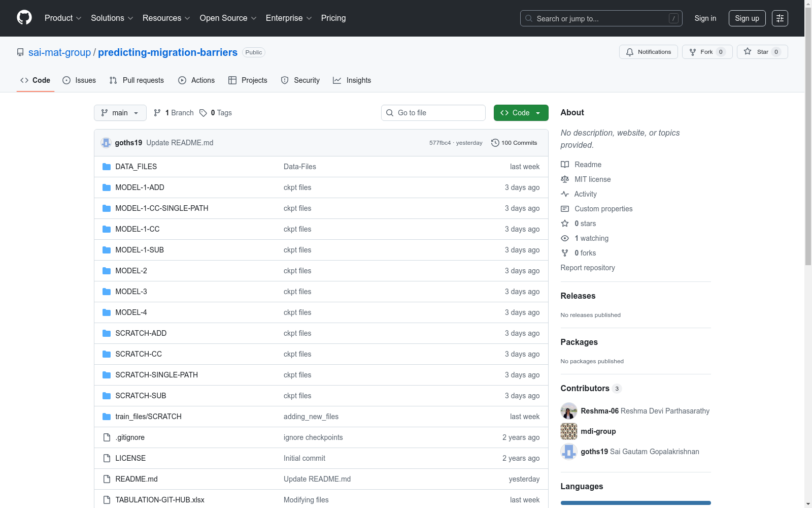Click the star icon beside 0 stars
The width and height of the screenshot is (812, 508).
[565, 224]
